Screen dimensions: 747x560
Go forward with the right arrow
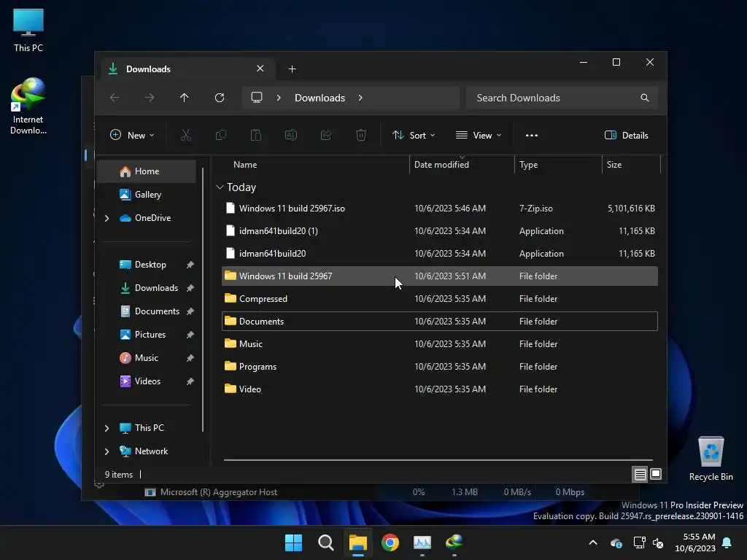pyautogui.click(x=150, y=98)
